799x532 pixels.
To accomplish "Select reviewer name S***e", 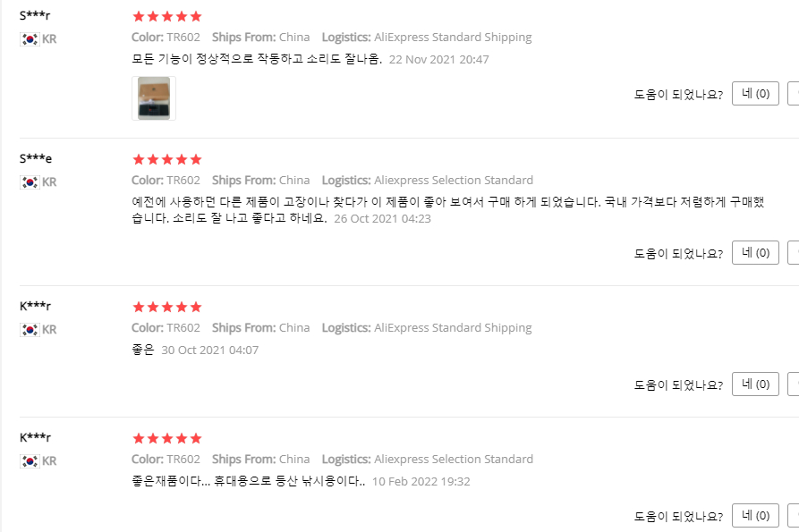I will [x=35, y=158].
